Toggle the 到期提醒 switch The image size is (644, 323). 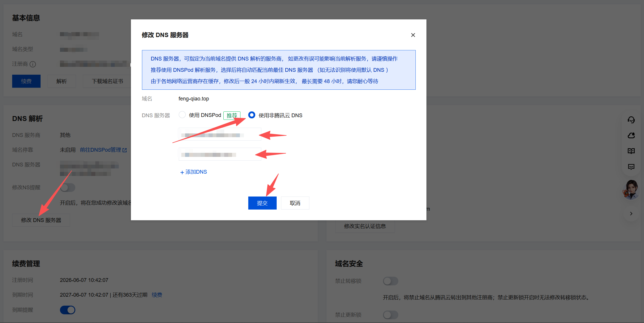pyautogui.click(x=68, y=310)
